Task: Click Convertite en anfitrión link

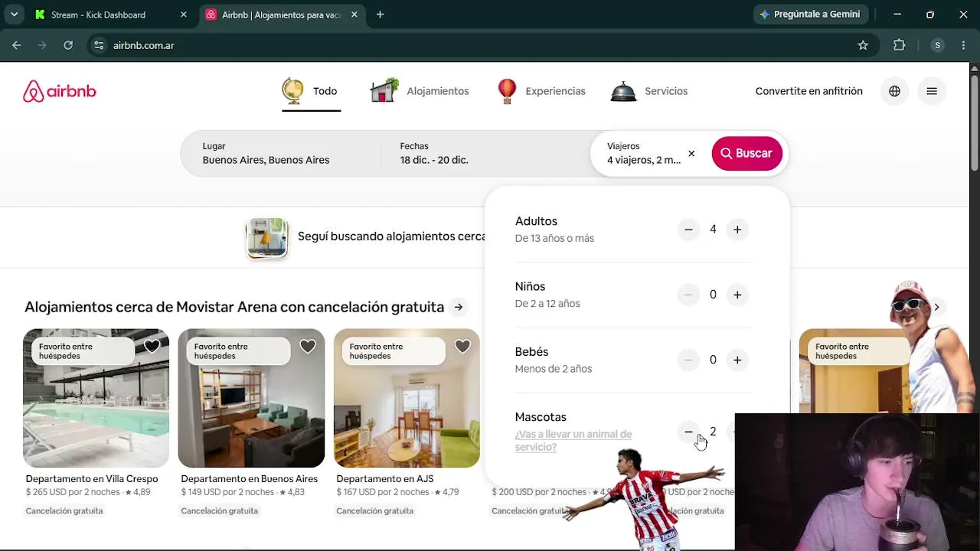Action: (808, 91)
